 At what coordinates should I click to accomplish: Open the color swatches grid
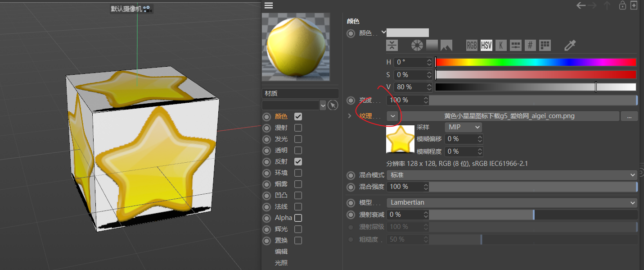(545, 45)
